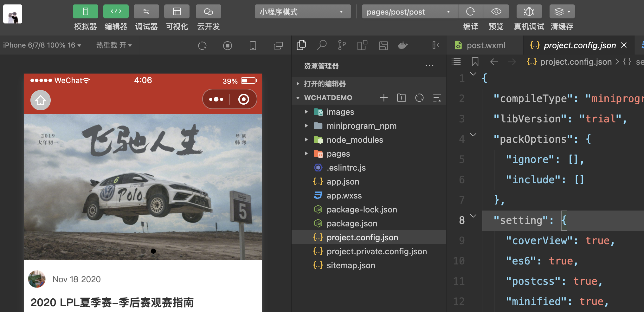
Task: Collapse all folders in the explorer
Action: click(437, 98)
